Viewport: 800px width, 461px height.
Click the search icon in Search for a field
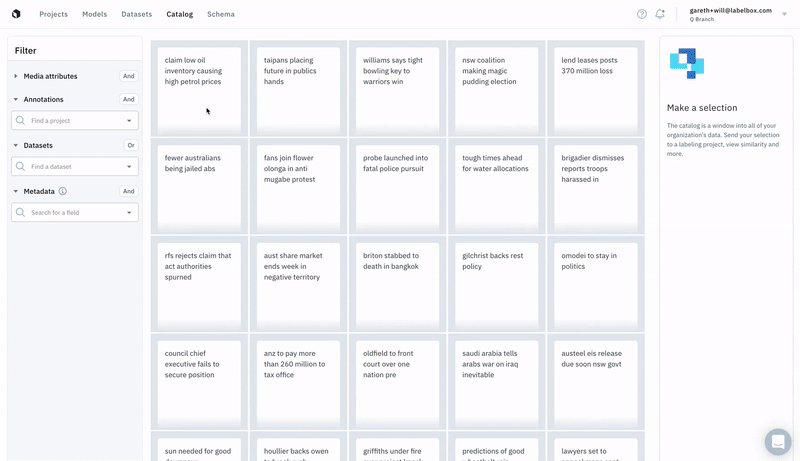pos(20,212)
